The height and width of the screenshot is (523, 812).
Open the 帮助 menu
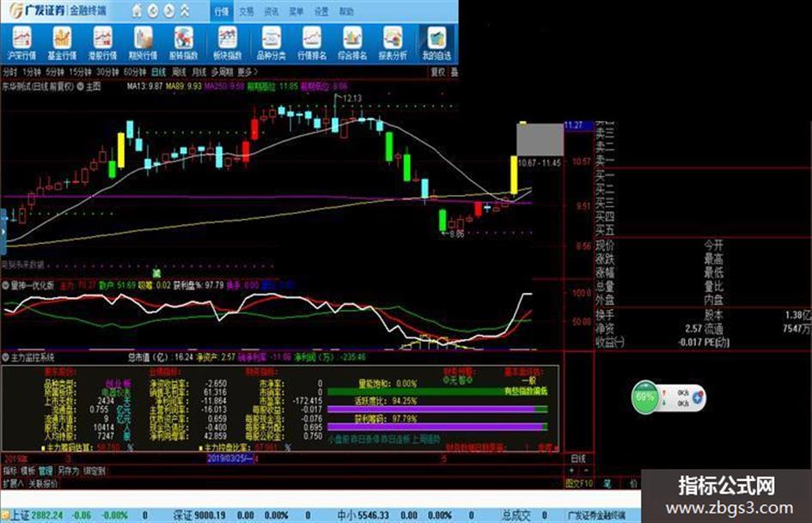(x=346, y=11)
